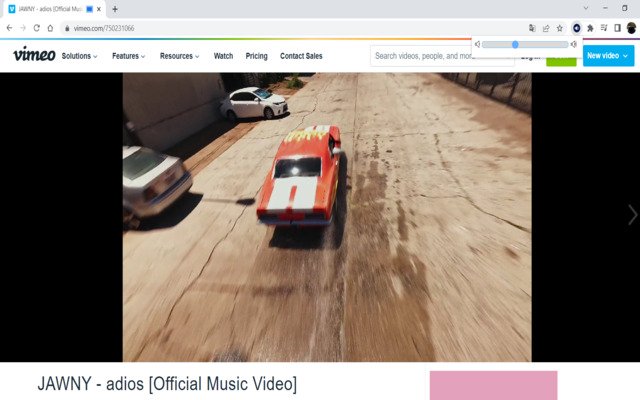Image resolution: width=640 pixels, height=400 pixels.
Task: Open the media controls icon
Action: pyautogui.click(x=604, y=28)
